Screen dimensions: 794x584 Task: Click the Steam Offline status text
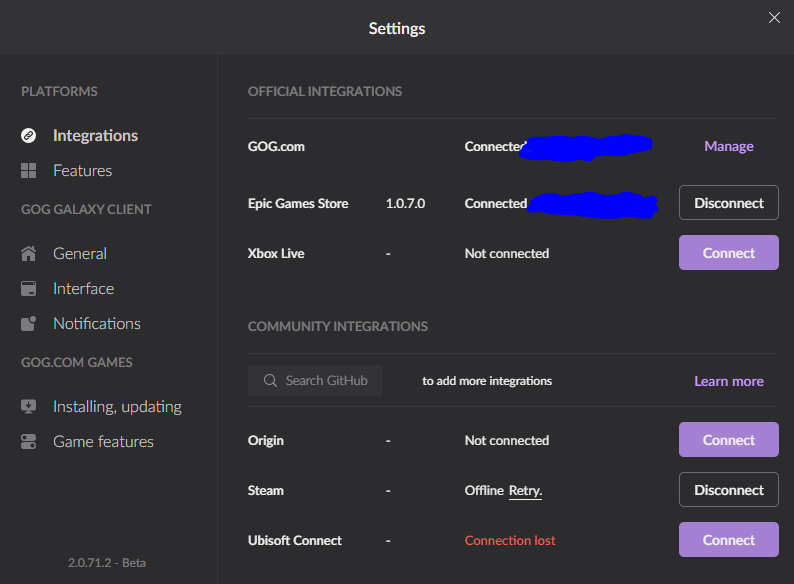(x=484, y=491)
